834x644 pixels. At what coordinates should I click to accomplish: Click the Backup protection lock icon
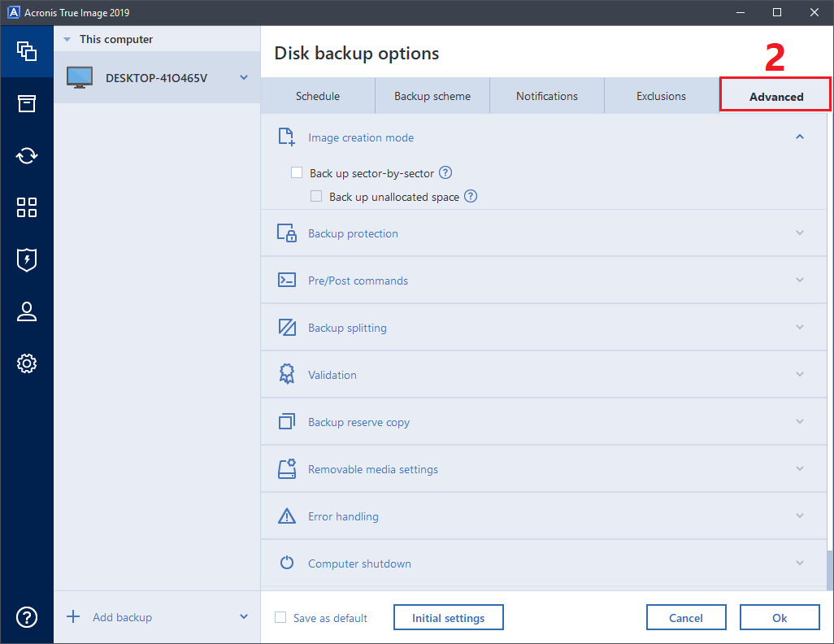coord(287,233)
